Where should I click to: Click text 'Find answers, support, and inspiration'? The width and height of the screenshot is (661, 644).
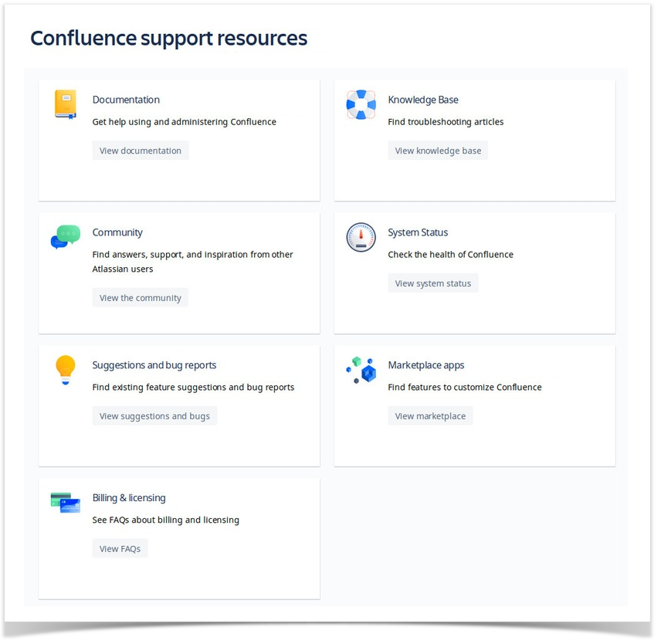(170, 255)
